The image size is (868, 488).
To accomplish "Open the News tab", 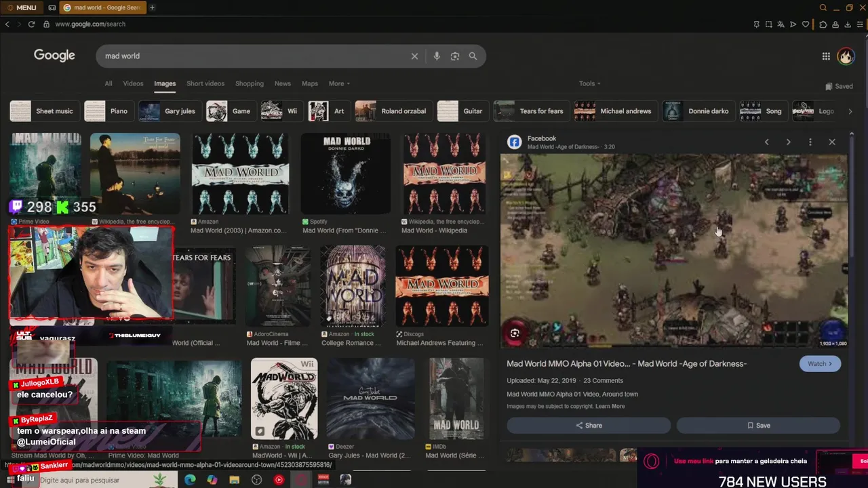I will (x=283, y=83).
